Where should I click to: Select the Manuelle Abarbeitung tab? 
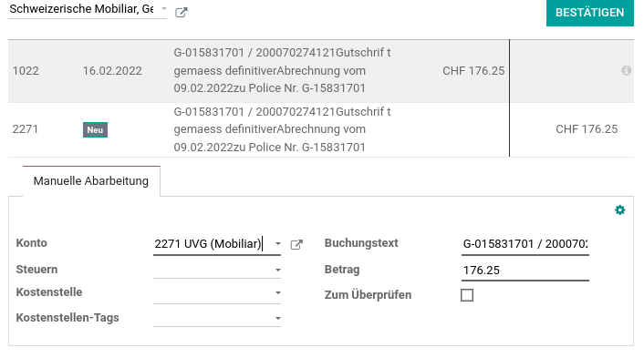point(91,181)
